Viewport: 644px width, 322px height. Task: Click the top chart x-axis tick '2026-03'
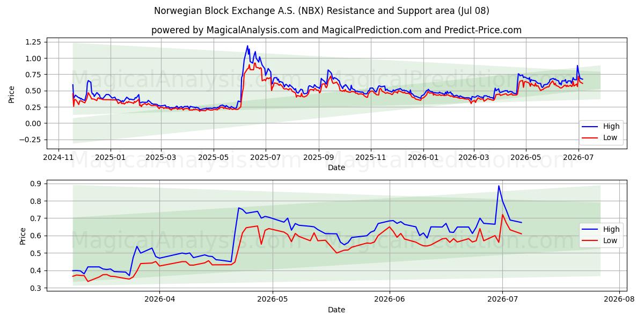pyautogui.click(x=473, y=158)
